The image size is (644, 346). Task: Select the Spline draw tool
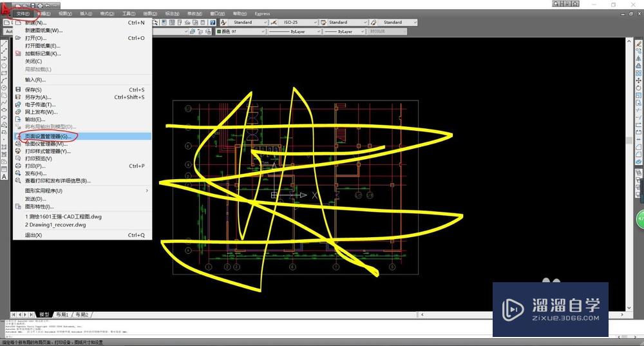click(4, 101)
